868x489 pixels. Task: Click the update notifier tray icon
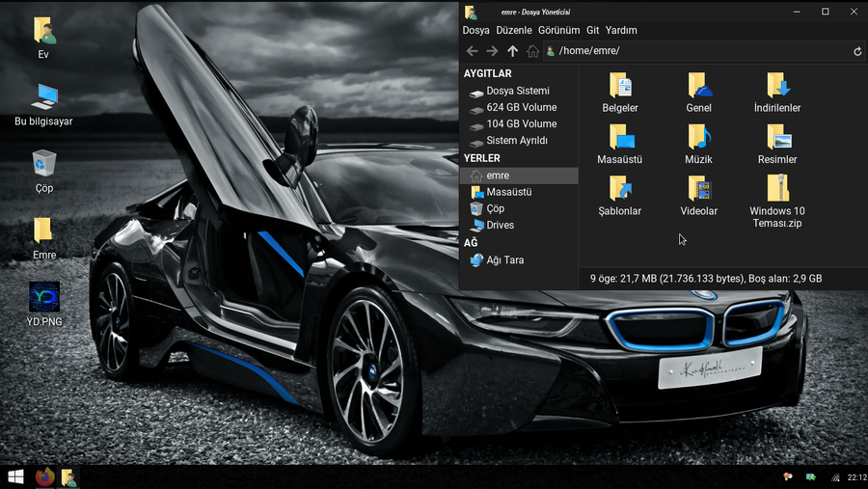[811, 476]
